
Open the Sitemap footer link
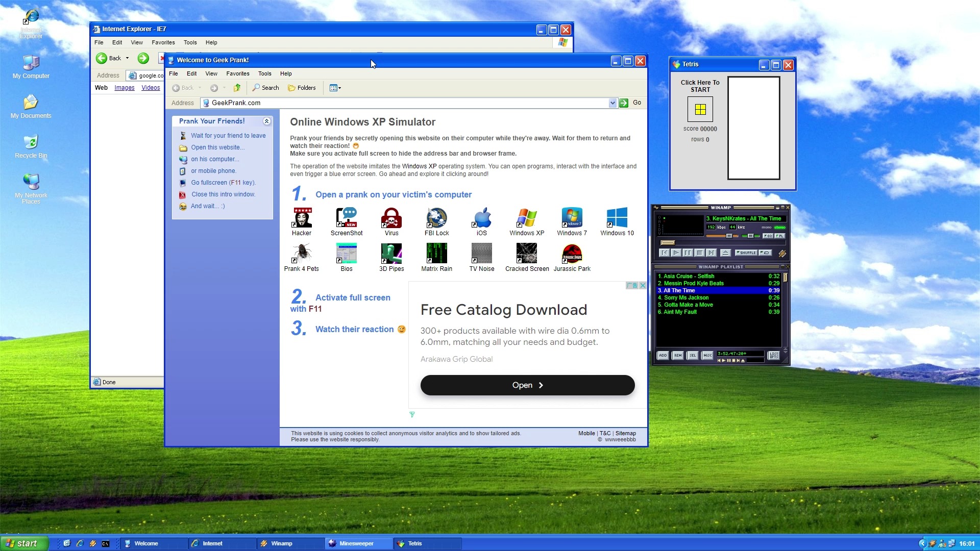click(x=625, y=433)
